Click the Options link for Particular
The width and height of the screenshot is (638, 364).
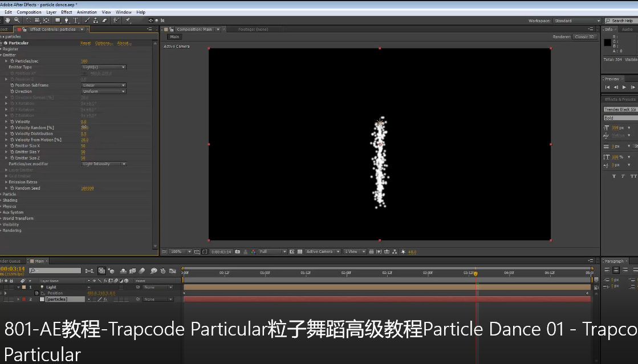pyautogui.click(x=104, y=43)
